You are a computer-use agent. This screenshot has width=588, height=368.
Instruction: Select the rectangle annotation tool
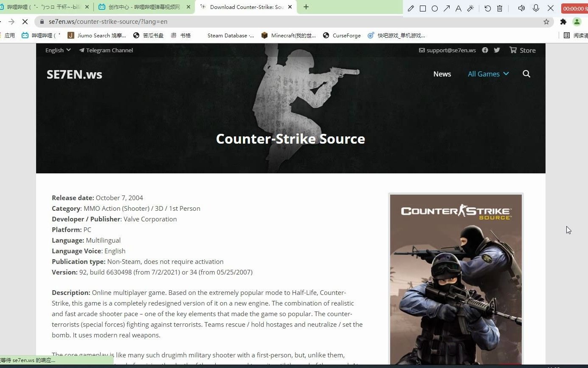click(423, 8)
